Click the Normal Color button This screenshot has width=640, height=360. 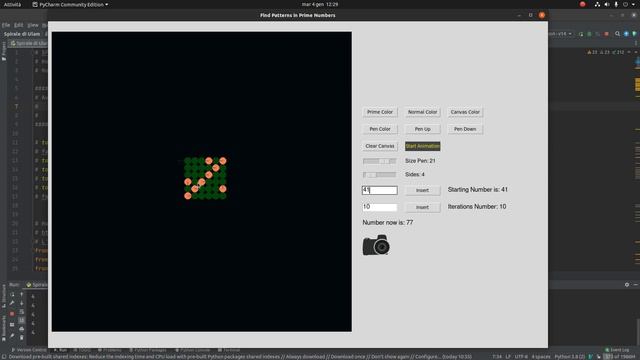tap(422, 112)
